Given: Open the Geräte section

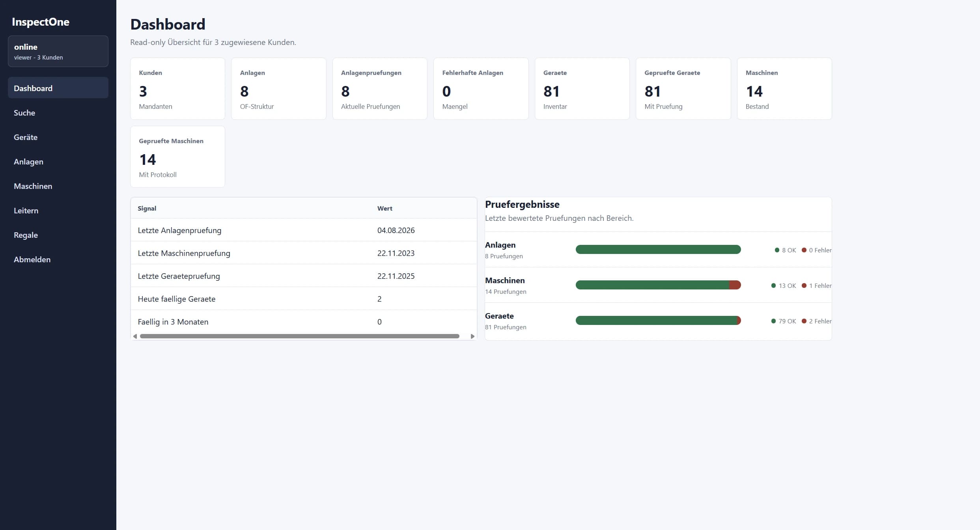Looking at the screenshot, I should coord(58,137).
